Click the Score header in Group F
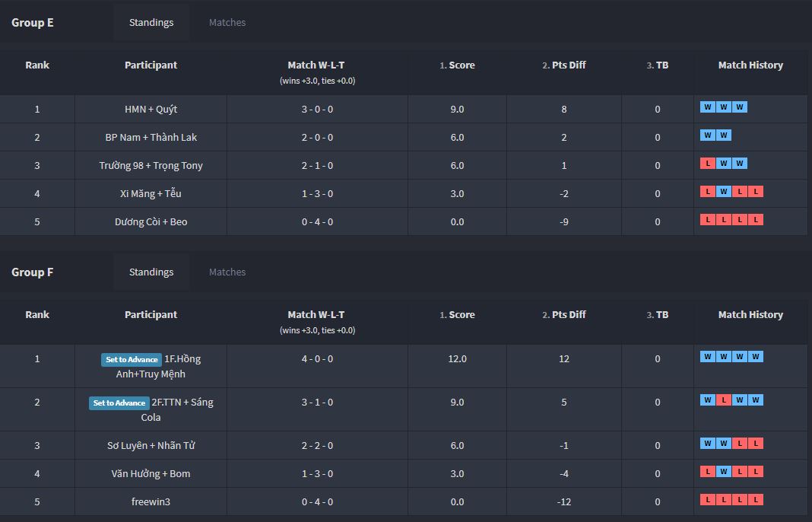Screen dimensions: 812x522 (457, 315)
